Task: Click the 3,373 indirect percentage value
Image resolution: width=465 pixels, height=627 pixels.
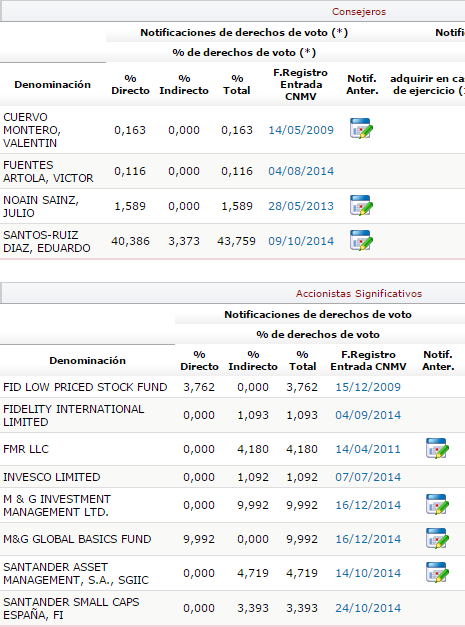Action: (184, 241)
